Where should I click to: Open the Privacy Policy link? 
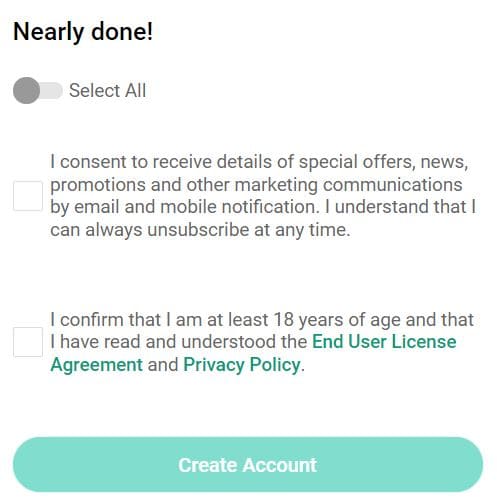(242, 365)
